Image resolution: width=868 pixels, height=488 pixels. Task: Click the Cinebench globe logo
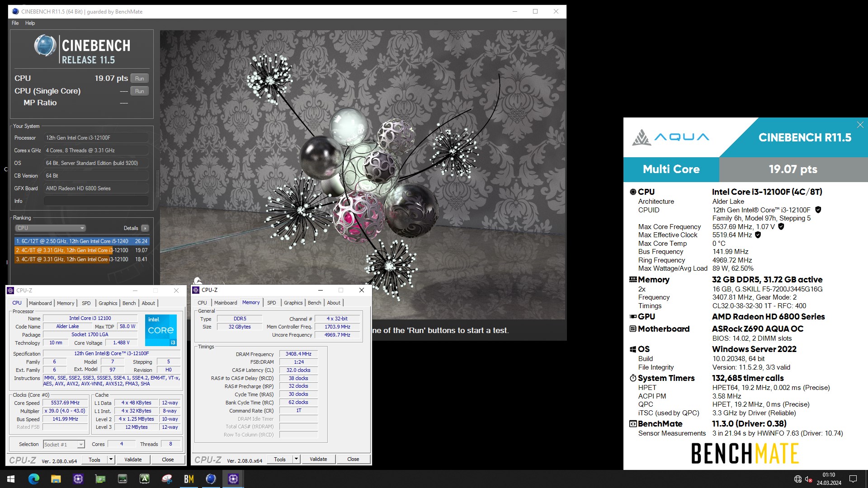pyautogui.click(x=45, y=46)
